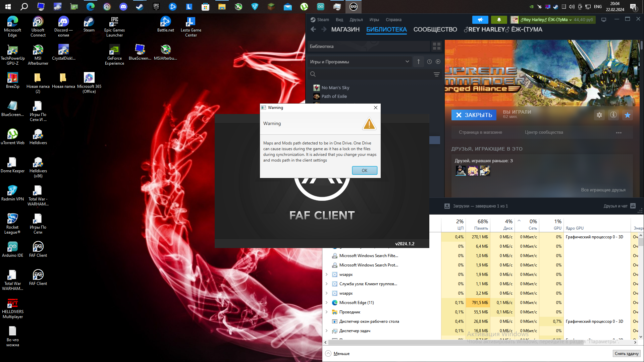Open the Вид menu in Steam
The width and height of the screenshot is (644, 362).
(x=339, y=20)
